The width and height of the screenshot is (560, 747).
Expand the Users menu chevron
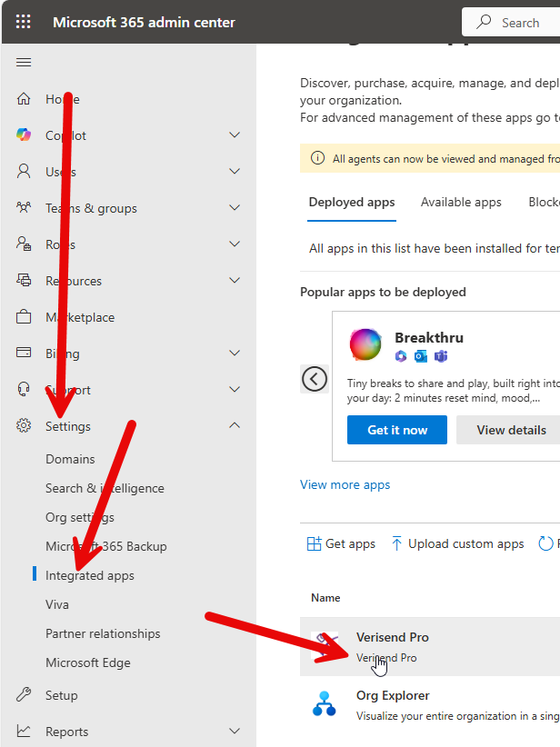tap(235, 171)
